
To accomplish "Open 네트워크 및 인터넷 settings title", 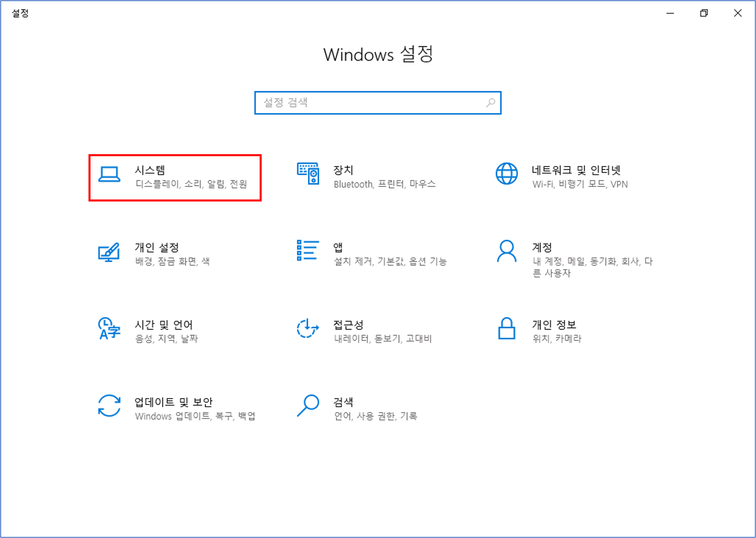I will (576, 170).
